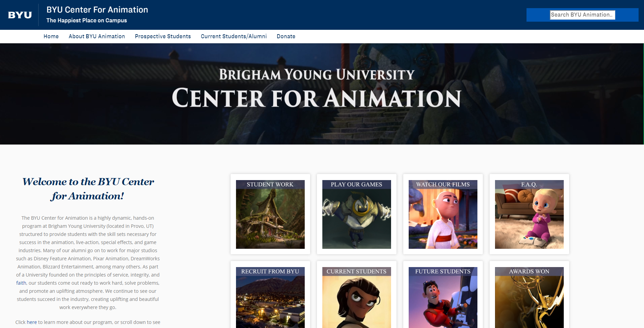Open the Recruit From BYU tile
Image resolution: width=644 pixels, height=328 pixels.
270,298
